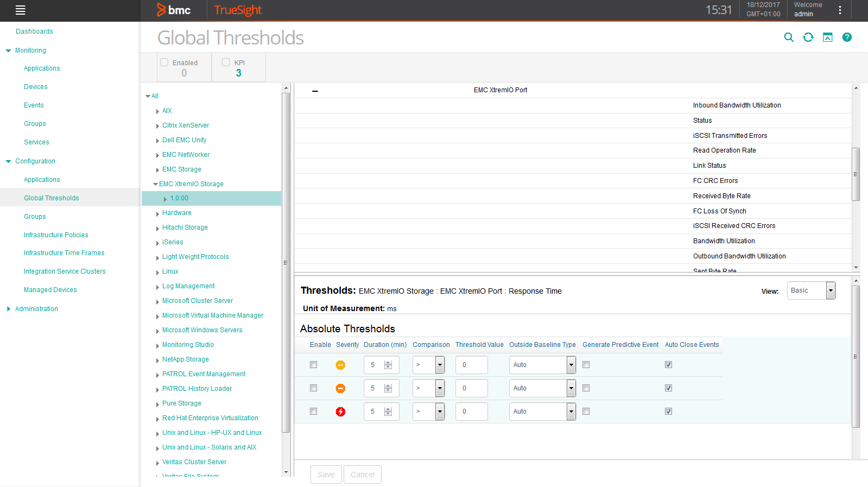
Task: Select the Link Status metric row
Action: tap(573, 166)
